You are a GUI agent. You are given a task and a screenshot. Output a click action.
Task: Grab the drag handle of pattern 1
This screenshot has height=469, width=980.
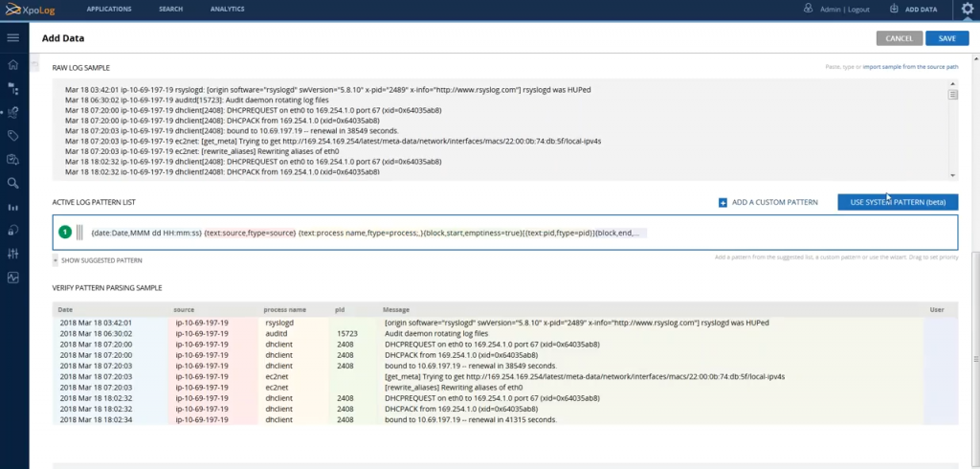pos(79,233)
